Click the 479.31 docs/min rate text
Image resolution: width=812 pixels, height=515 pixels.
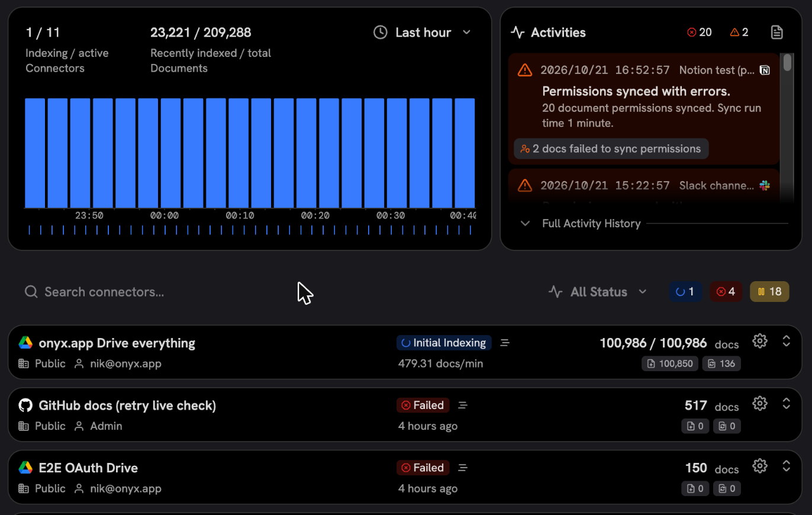tap(441, 363)
